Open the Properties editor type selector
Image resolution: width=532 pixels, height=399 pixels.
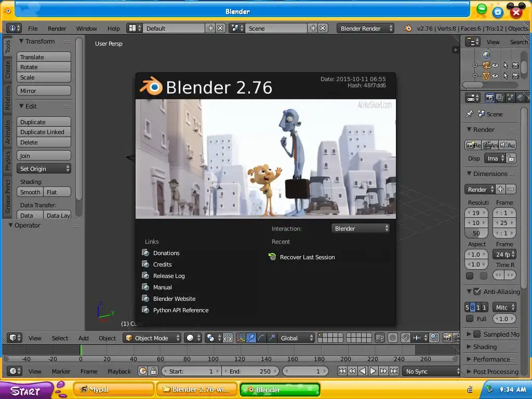point(473,98)
